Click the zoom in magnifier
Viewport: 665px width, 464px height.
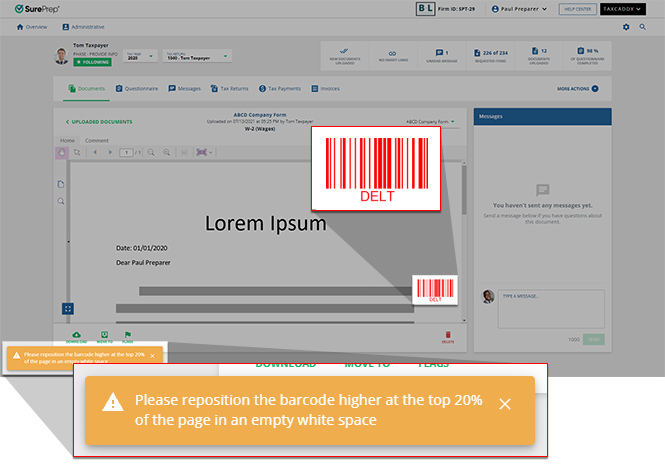pyautogui.click(x=167, y=152)
